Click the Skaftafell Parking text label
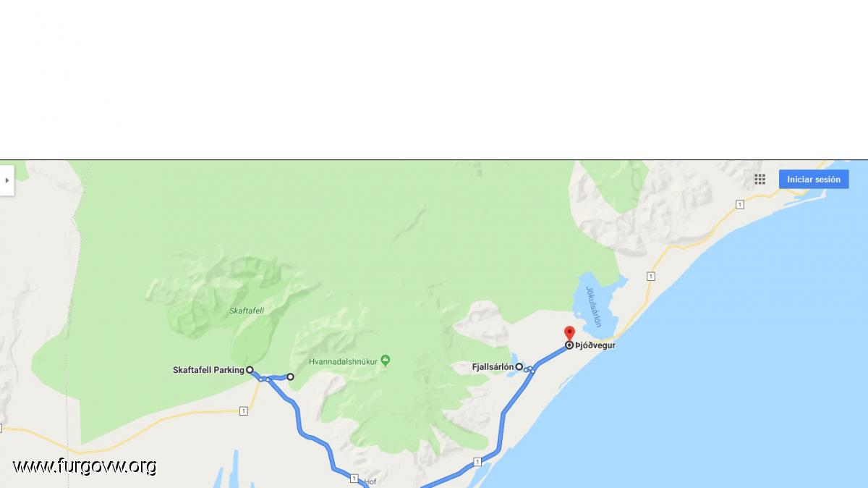868x488 pixels. (208, 370)
